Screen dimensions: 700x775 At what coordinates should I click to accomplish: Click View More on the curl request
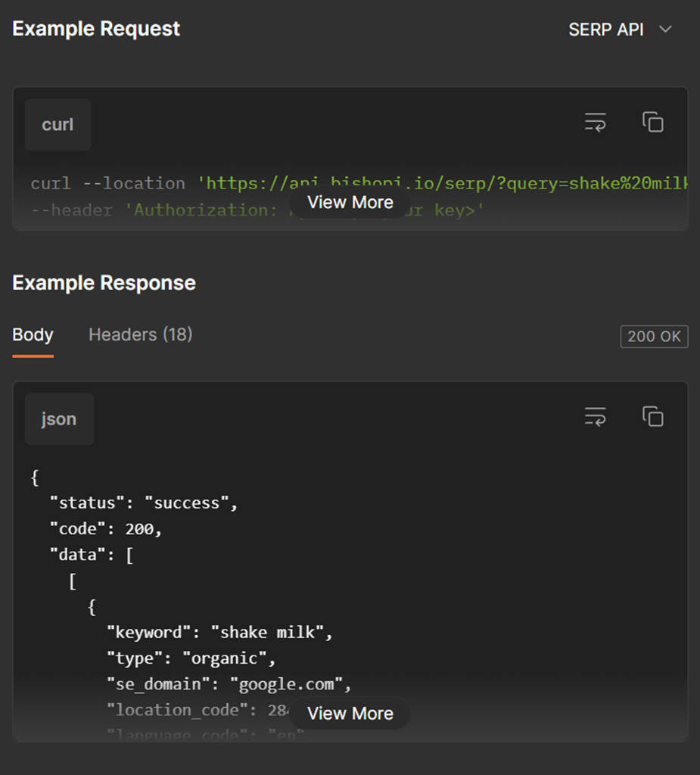pyautogui.click(x=350, y=202)
